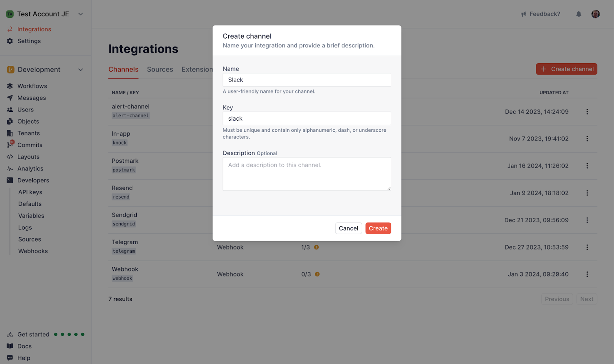
Task: Click Cancel to dismiss the dialog
Action: (x=348, y=228)
